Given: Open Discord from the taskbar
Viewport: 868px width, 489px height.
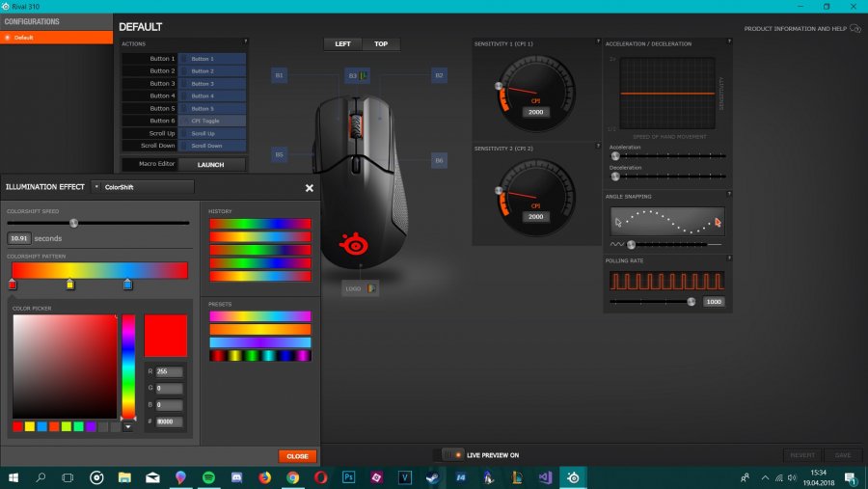Looking at the screenshot, I should pyautogui.click(x=237, y=477).
